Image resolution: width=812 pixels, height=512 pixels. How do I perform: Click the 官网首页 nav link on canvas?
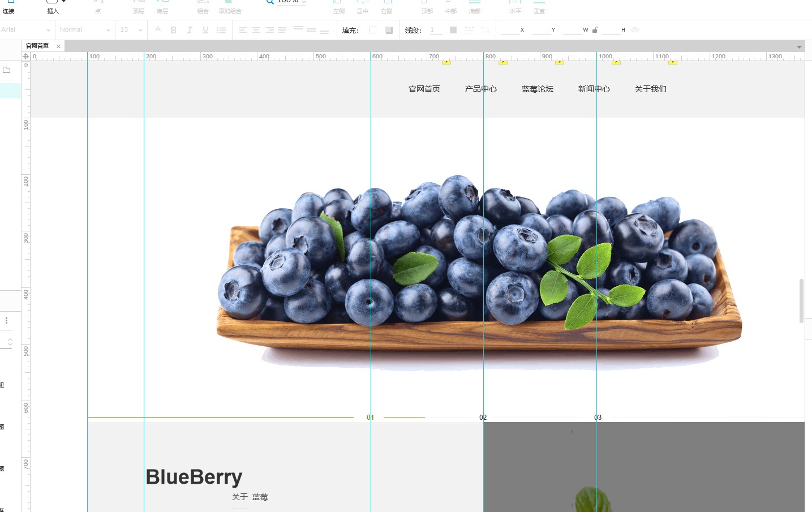424,89
